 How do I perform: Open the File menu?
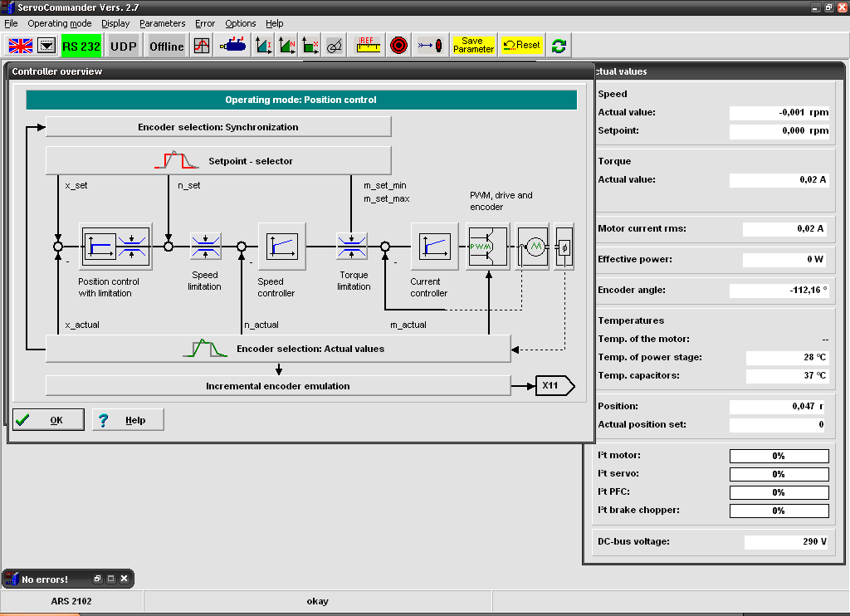[11, 23]
